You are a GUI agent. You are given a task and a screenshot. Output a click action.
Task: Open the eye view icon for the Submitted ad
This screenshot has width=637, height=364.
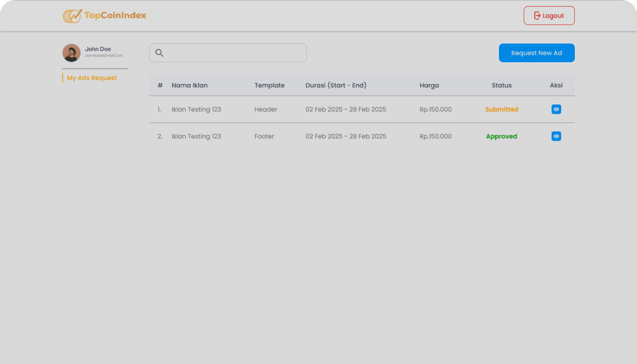click(556, 109)
